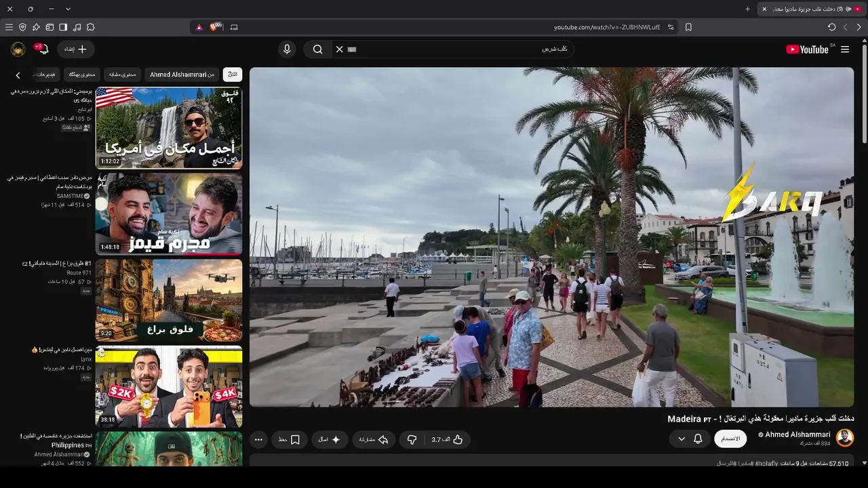Click the Philippines PH video title
The height and width of the screenshot is (488, 868).
[x=56, y=441]
